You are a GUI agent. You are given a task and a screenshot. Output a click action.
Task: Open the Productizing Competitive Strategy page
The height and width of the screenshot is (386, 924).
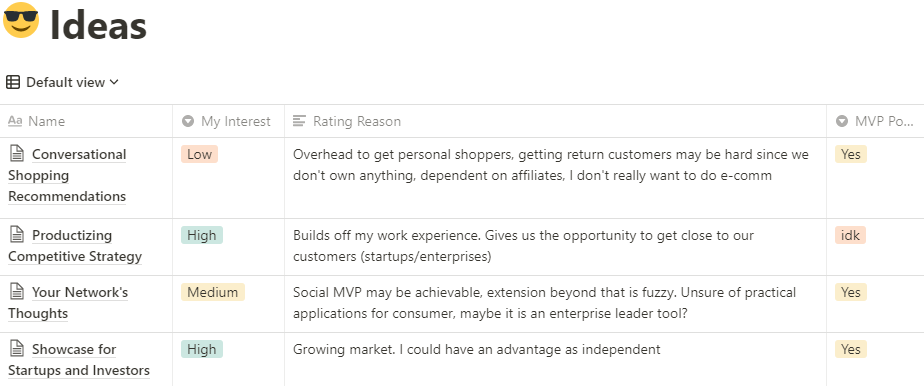tap(75, 246)
